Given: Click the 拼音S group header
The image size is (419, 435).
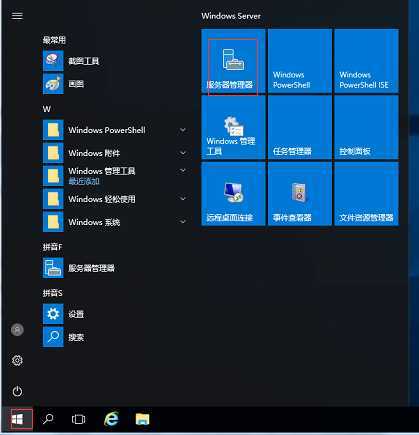Looking at the screenshot, I should point(52,293).
